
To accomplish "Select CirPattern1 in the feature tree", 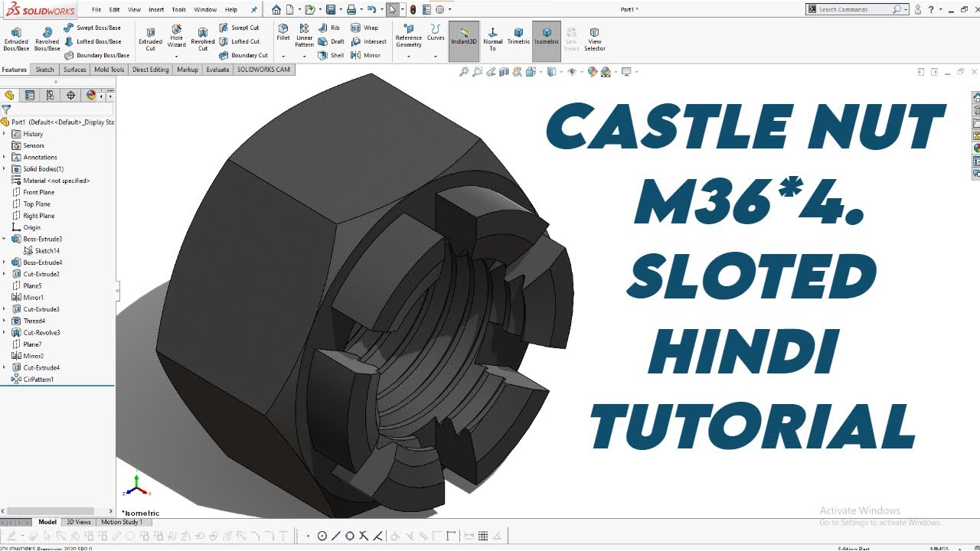I will tap(32, 380).
